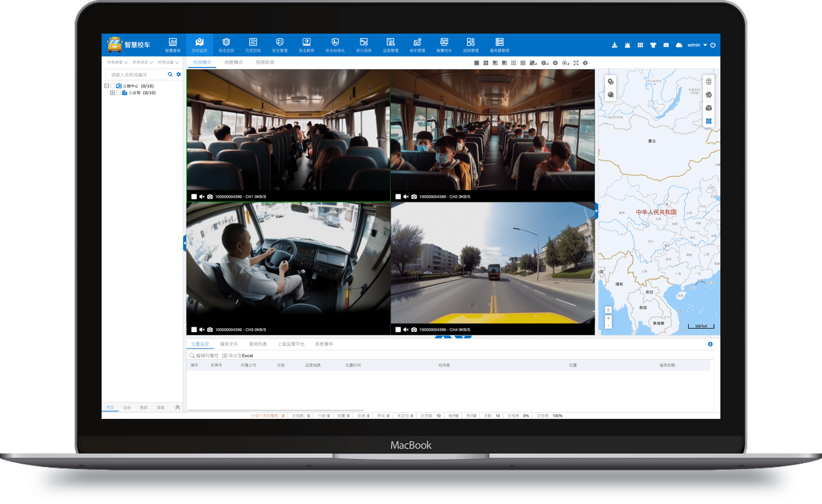Select the four-window video grid layout icon
822x504 pixels.
click(486, 63)
